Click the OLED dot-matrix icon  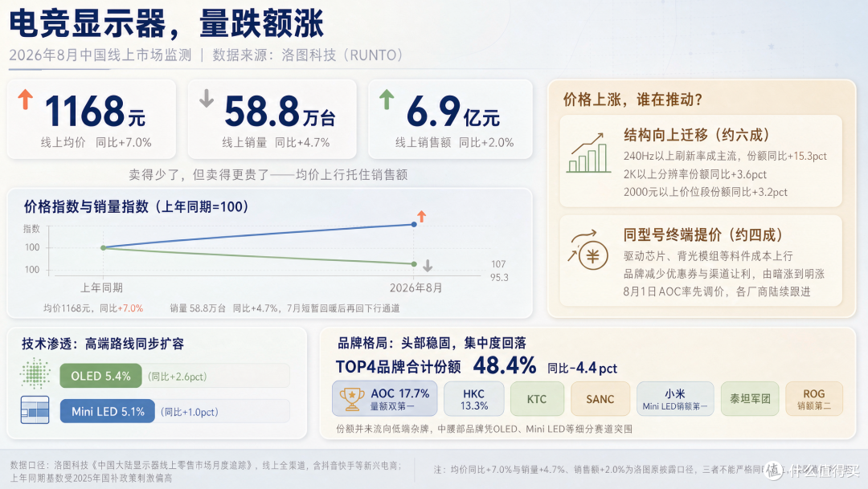(35, 373)
